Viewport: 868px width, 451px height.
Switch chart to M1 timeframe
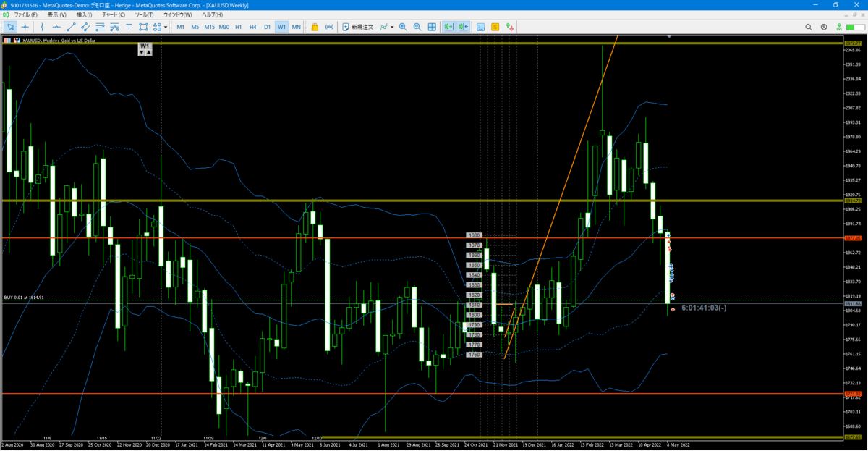pos(180,27)
